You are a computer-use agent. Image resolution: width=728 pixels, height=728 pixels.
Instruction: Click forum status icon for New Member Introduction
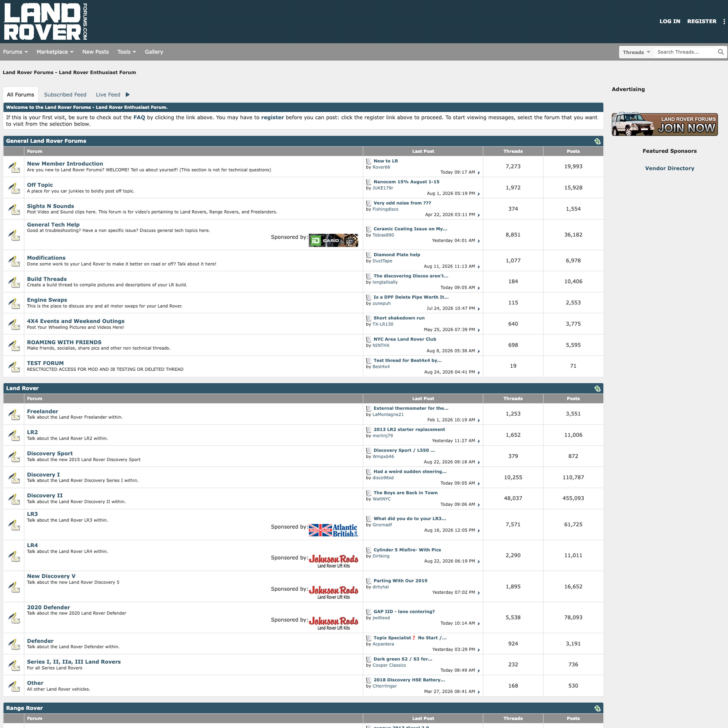pyautogui.click(x=14, y=167)
